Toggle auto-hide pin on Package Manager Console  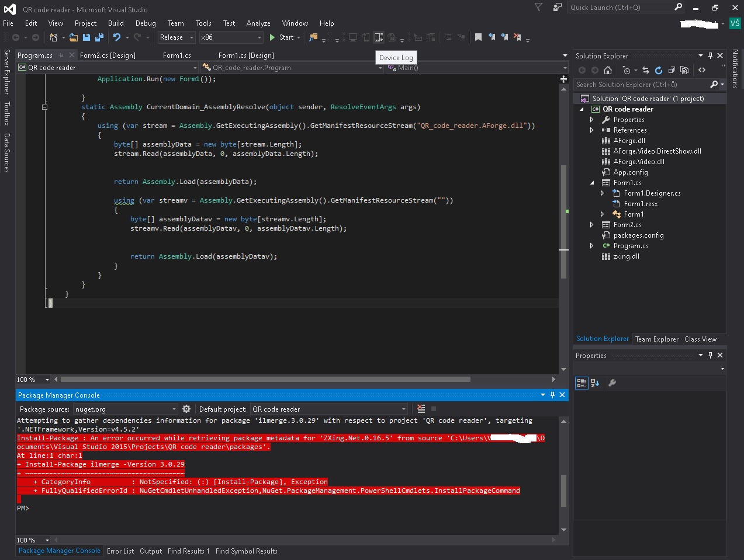tap(552, 395)
